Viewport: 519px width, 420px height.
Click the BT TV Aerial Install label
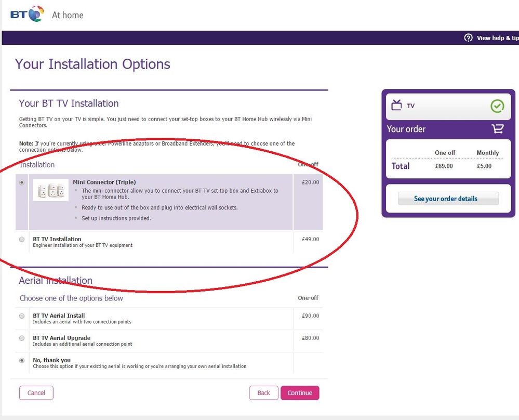click(x=59, y=316)
